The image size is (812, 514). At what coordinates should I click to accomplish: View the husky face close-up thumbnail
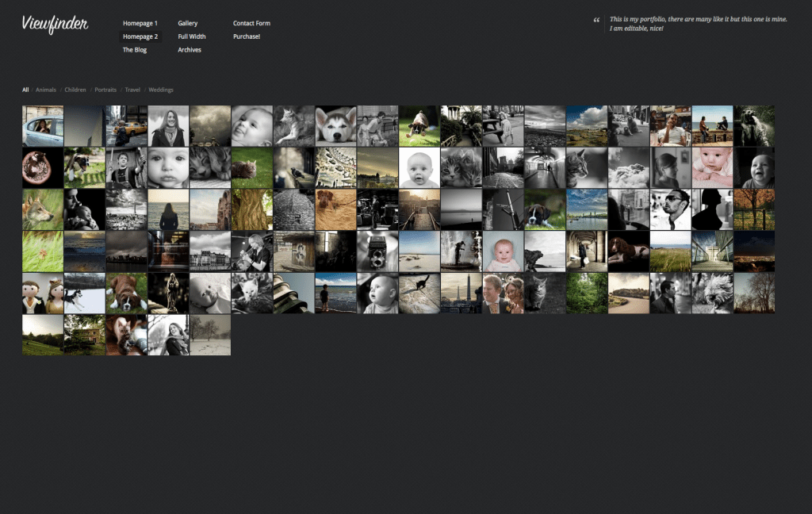pos(335,126)
